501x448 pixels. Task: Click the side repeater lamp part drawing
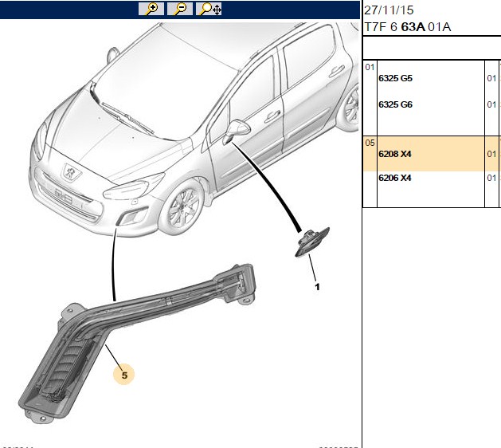tap(312, 242)
